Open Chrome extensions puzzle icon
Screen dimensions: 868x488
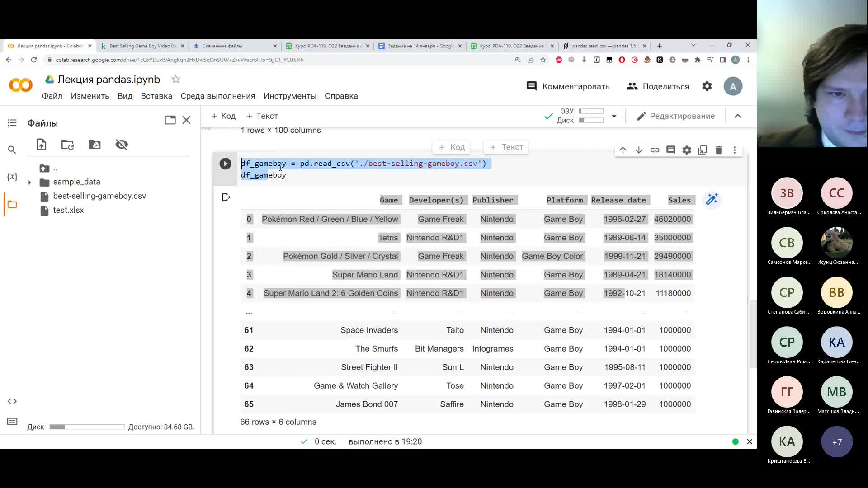698,60
